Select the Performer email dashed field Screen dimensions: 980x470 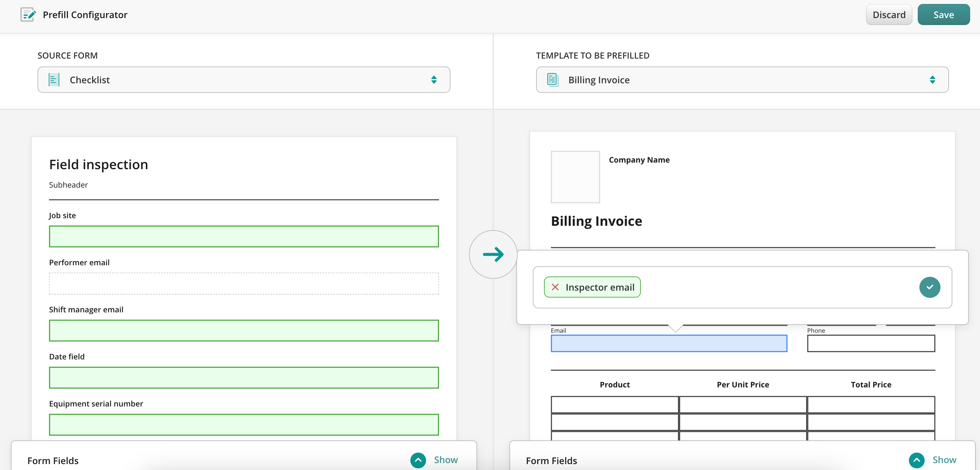(243, 284)
